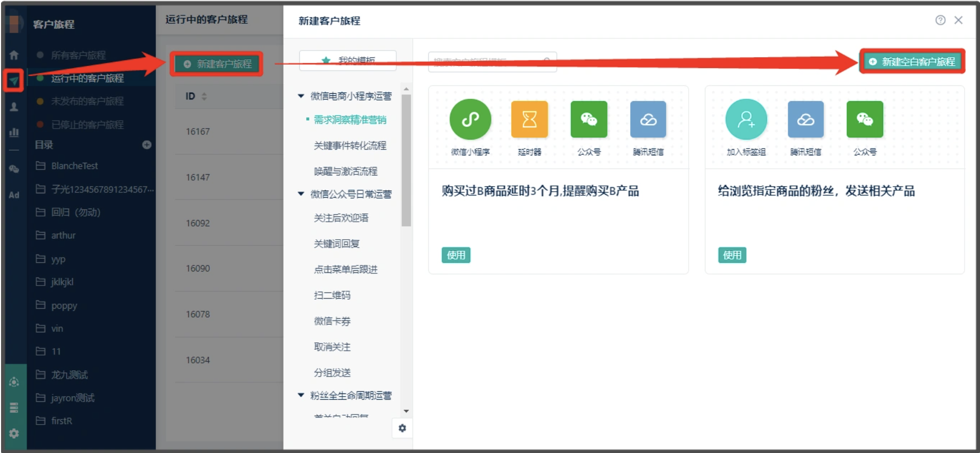980x453 pixels.
Task: Click the category list scroll up arrow
Action: pyautogui.click(x=406, y=88)
